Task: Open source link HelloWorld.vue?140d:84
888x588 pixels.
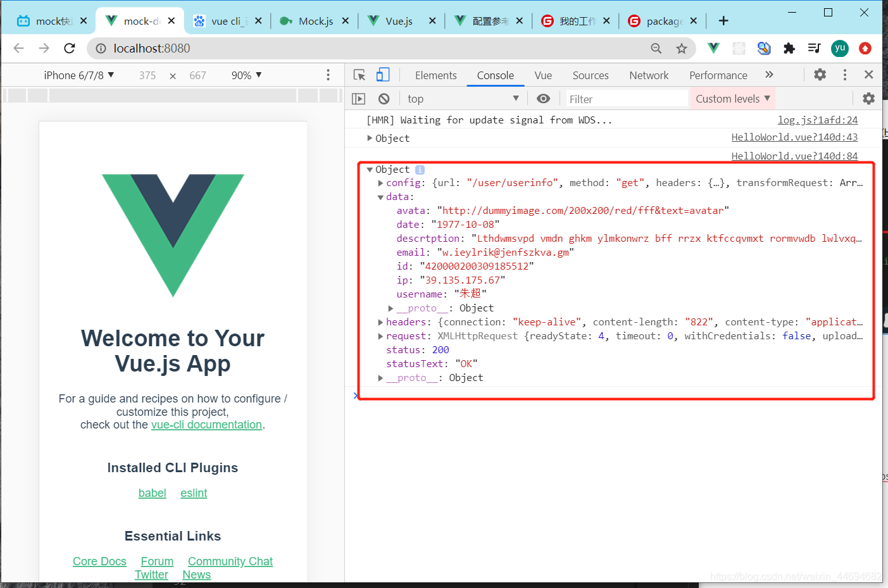Action: point(795,156)
